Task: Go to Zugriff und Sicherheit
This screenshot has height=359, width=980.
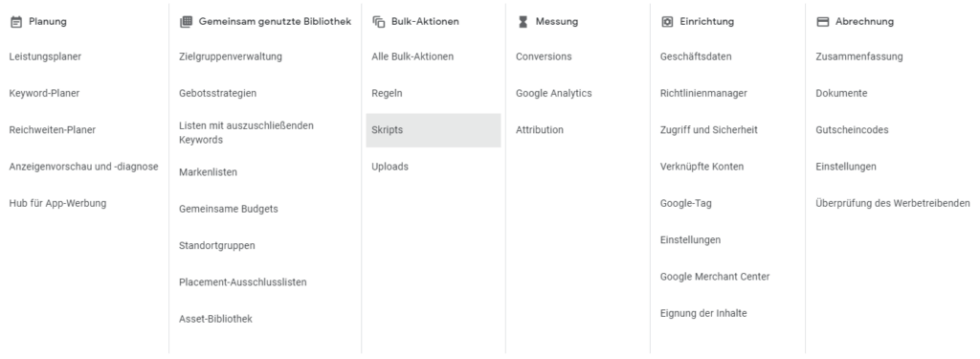Action: coord(709,130)
